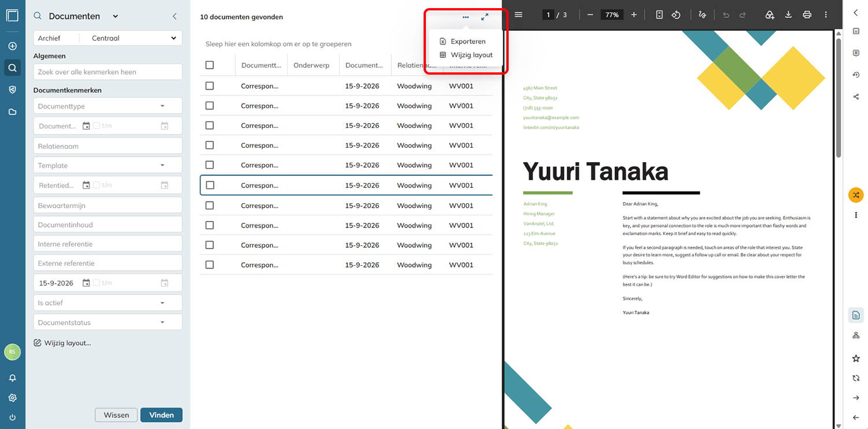Click the PDF viewer vertical scrollbar
The image size is (868, 429).
[838, 98]
